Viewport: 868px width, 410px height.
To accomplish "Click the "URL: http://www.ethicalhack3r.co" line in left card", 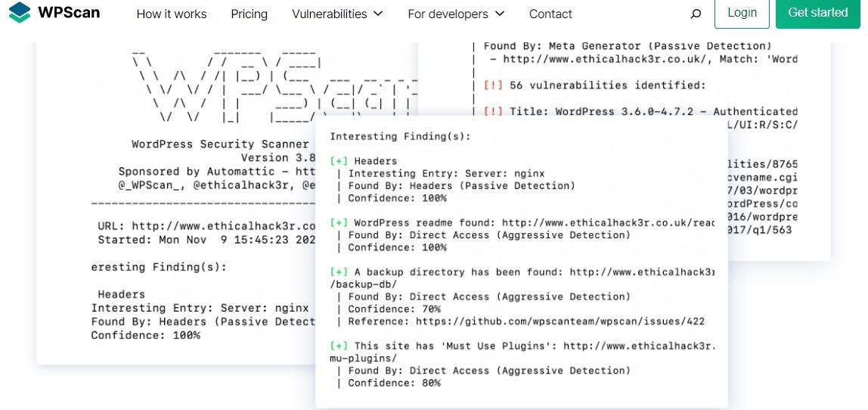I will click(206, 226).
